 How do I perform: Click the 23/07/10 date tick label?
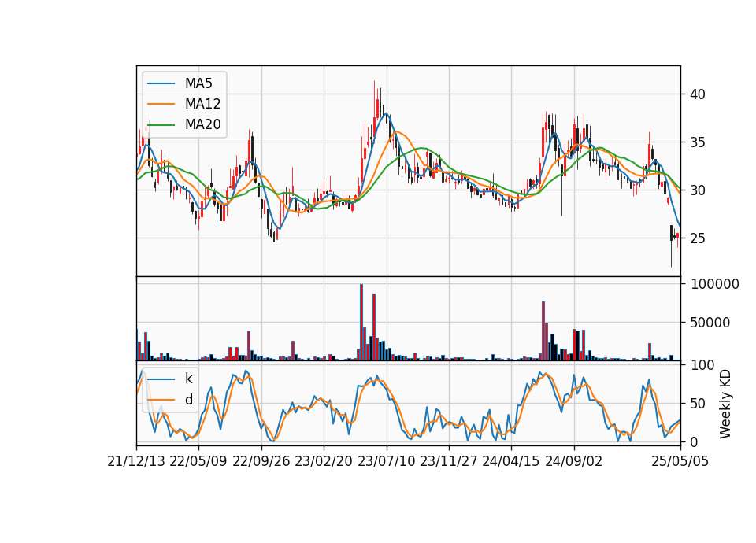coord(386,461)
